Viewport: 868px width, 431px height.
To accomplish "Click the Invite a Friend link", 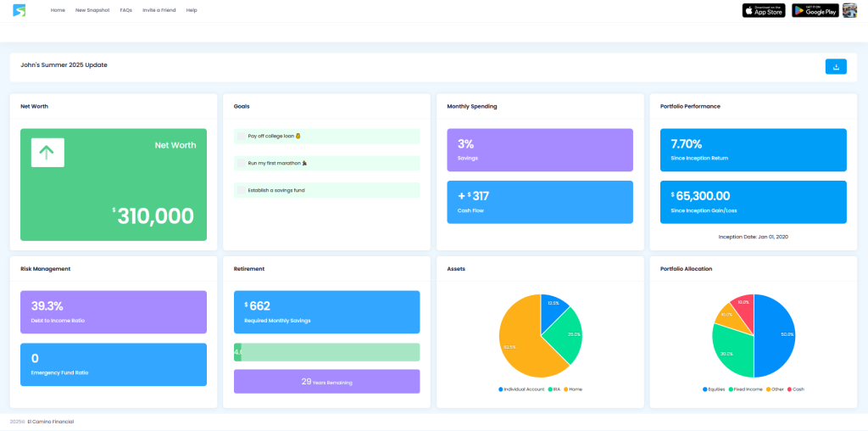I will (159, 10).
